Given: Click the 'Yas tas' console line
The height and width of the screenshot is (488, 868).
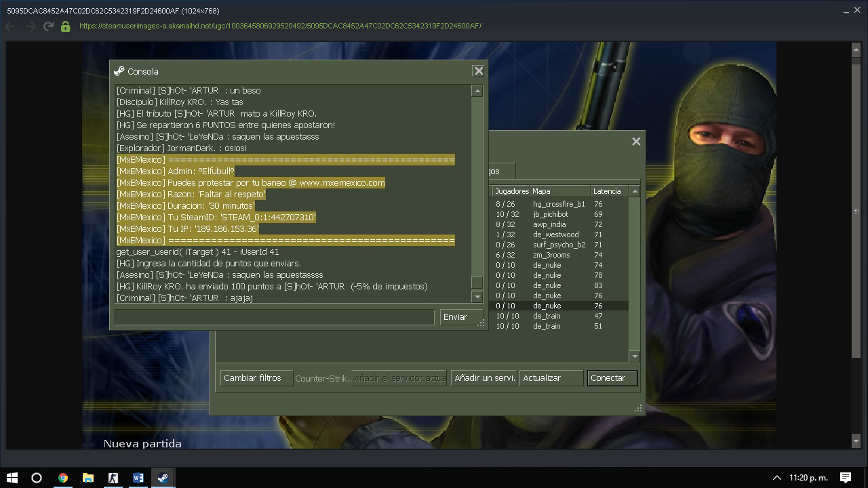Looking at the screenshot, I should tap(180, 102).
